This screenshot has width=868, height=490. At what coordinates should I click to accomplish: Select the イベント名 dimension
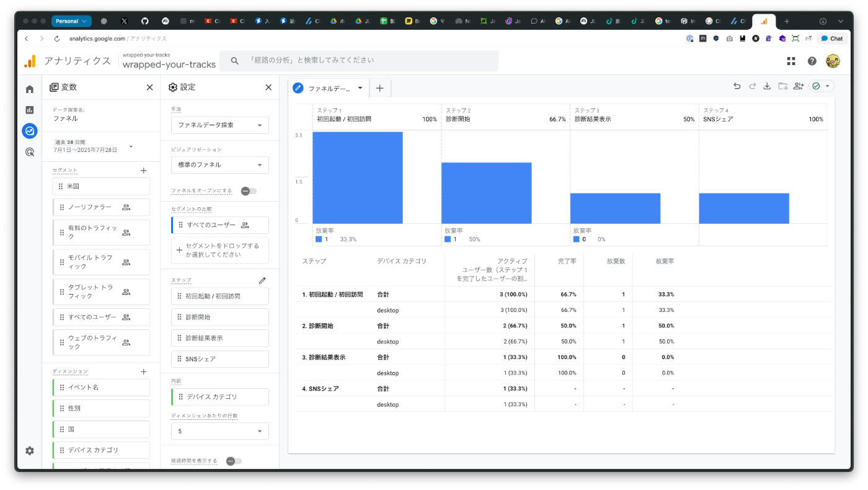click(x=101, y=387)
